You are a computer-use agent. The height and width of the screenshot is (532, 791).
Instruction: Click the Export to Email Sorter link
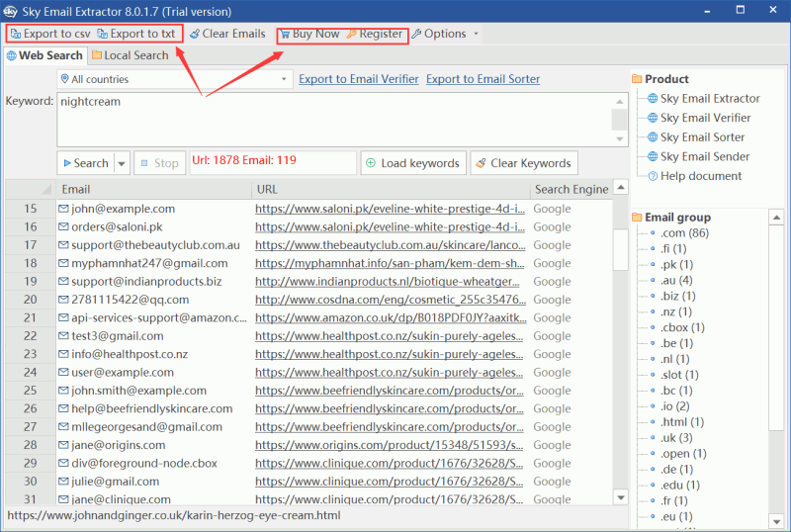click(483, 79)
